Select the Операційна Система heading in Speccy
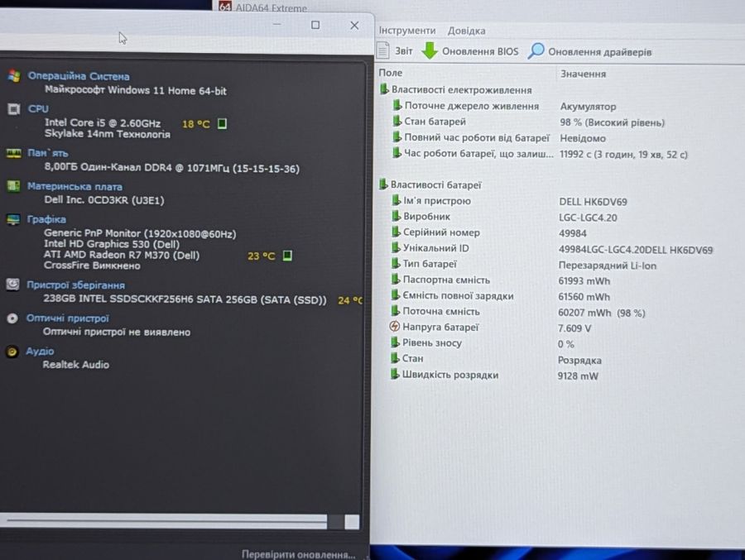Viewport: 745px width, 560px height. pos(79,76)
